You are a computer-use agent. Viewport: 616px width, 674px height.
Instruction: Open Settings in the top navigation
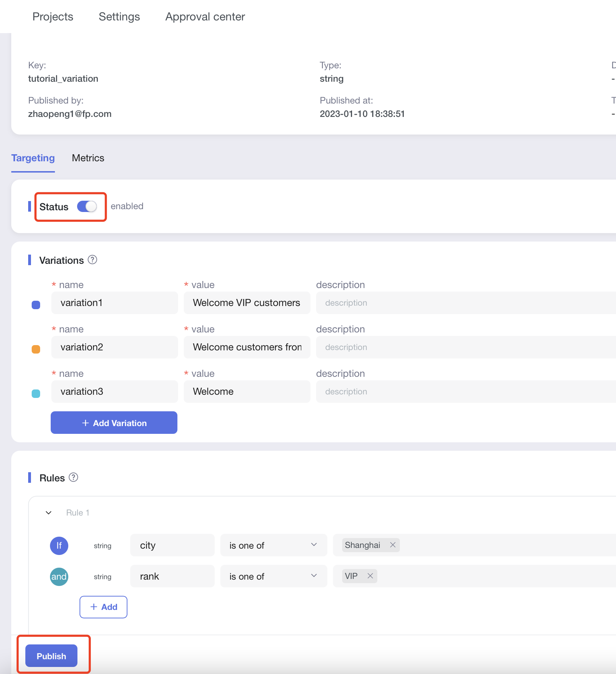coord(119,17)
